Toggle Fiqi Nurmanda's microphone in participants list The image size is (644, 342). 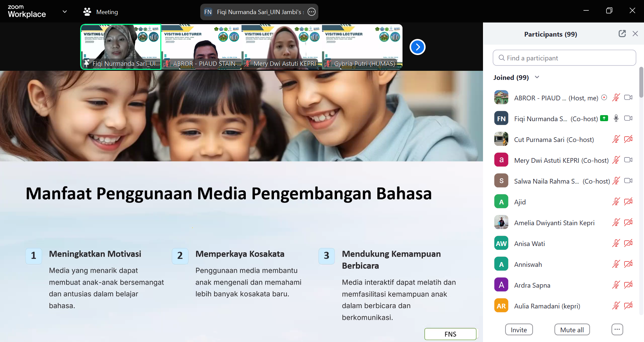[x=616, y=118]
